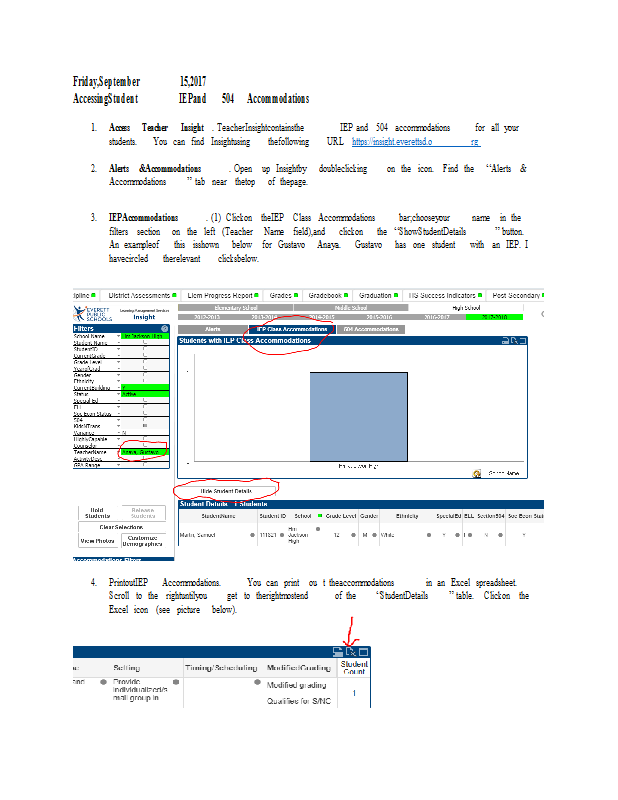Switch to the District Assessments tab

pyautogui.click(x=139, y=295)
